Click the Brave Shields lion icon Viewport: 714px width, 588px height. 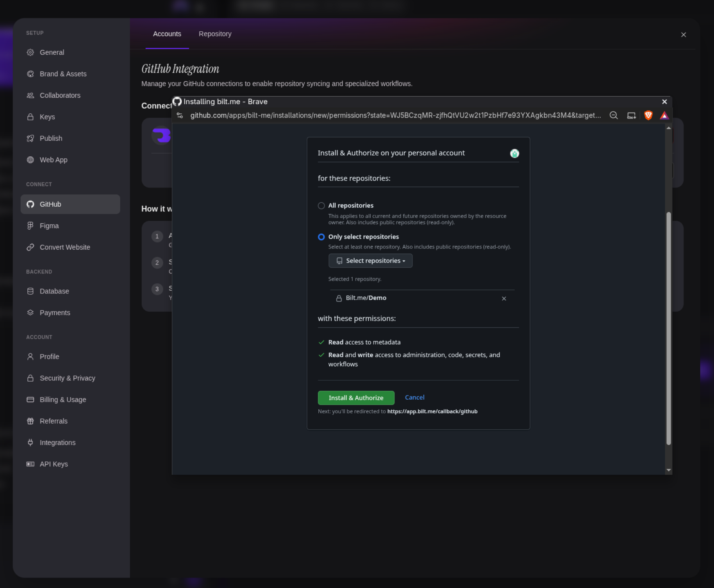click(648, 115)
